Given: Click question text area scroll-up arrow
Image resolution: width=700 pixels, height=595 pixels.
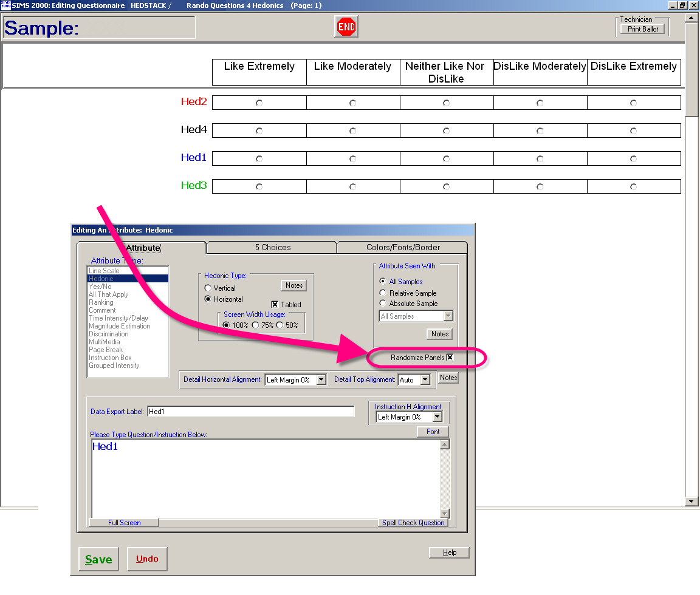Looking at the screenshot, I should point(445,444).
